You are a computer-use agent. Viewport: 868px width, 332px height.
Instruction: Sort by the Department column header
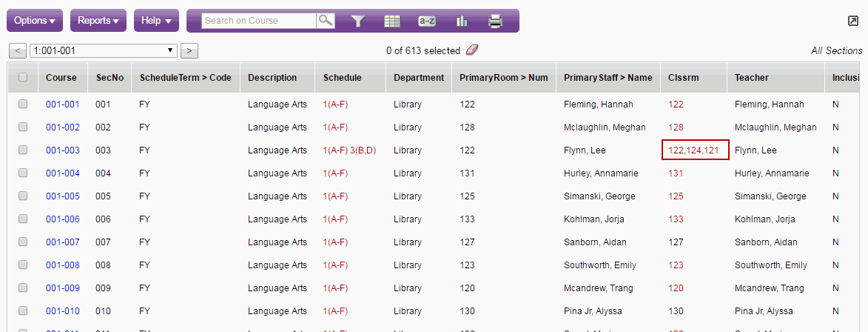click(x=419, y=77)
